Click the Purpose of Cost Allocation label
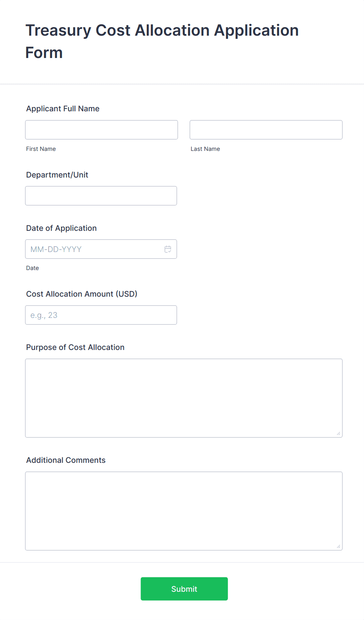The height and width of the screenshot is (620, 364). (x=75, y=347)
